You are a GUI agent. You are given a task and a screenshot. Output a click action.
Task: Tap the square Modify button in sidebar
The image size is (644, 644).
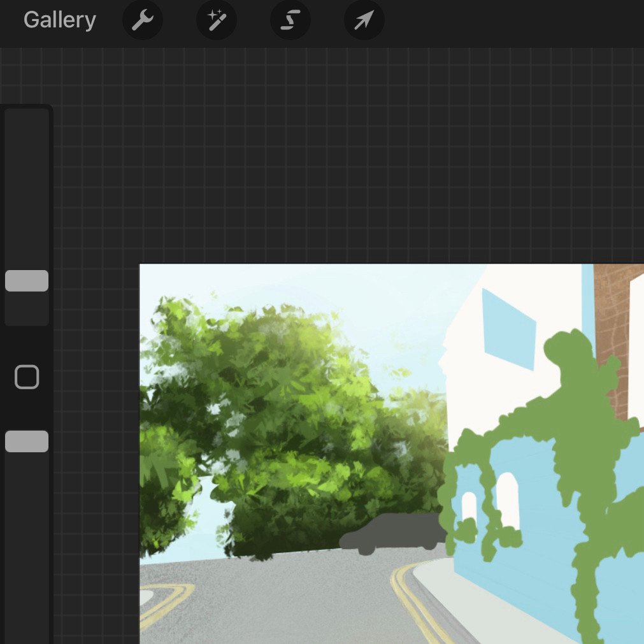(27, 376)
